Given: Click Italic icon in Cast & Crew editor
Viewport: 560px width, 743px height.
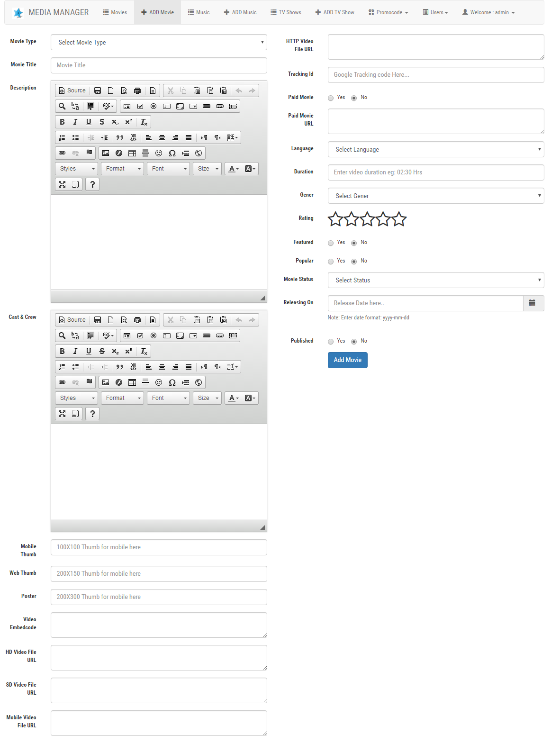Looking at the screenshot, I should click(75, 351).
